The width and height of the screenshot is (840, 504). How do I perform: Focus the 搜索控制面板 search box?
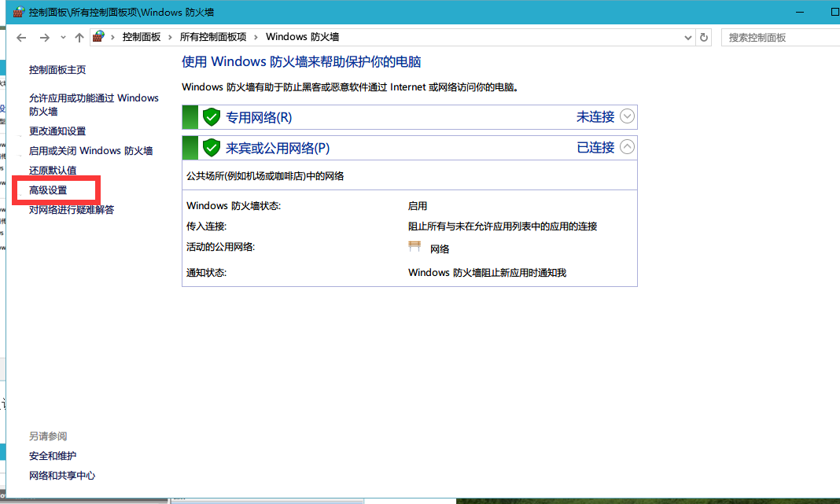pyautogui.click(x=780, y=38)
